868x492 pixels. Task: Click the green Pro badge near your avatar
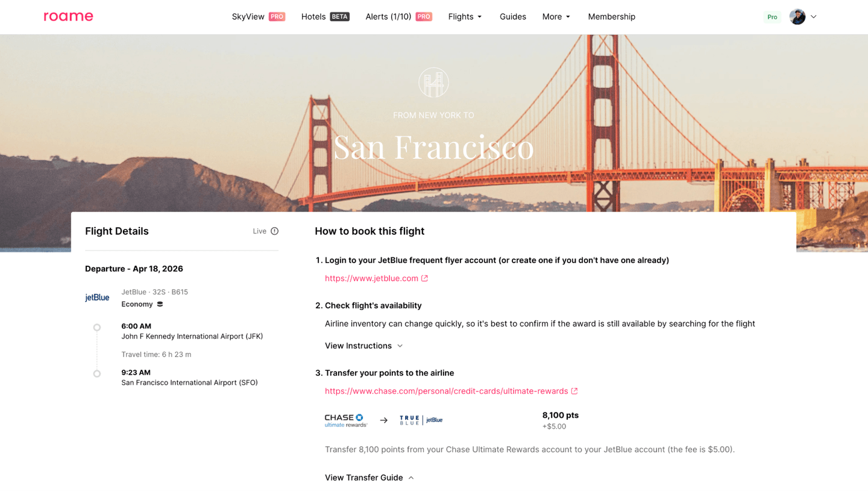[772, 17]
